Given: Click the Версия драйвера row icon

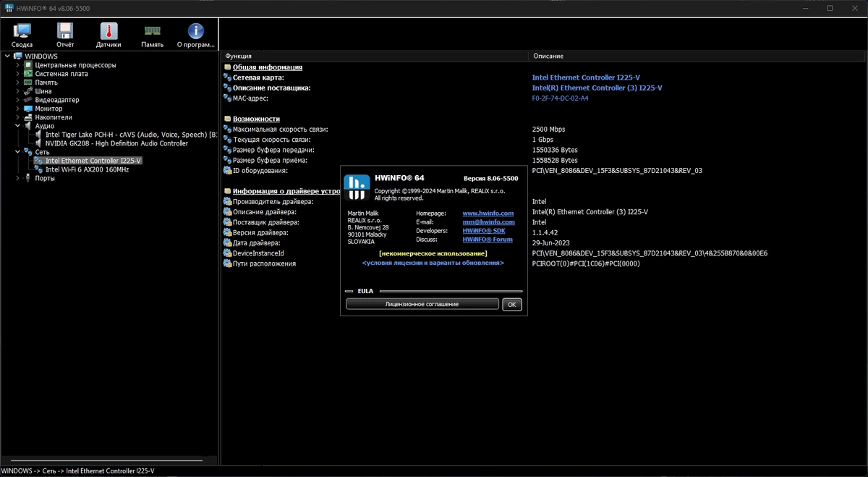Looking at the screenshot, I should click(x=227, y=233).
